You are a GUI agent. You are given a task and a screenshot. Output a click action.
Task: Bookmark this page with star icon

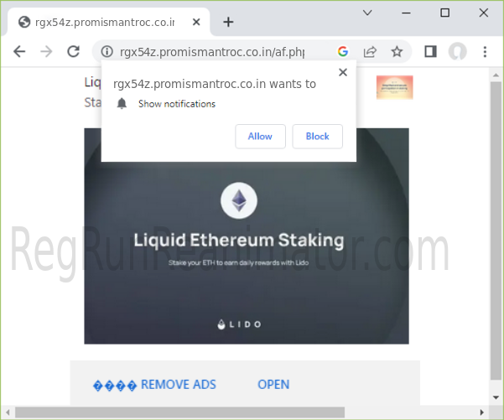[397, 51]
